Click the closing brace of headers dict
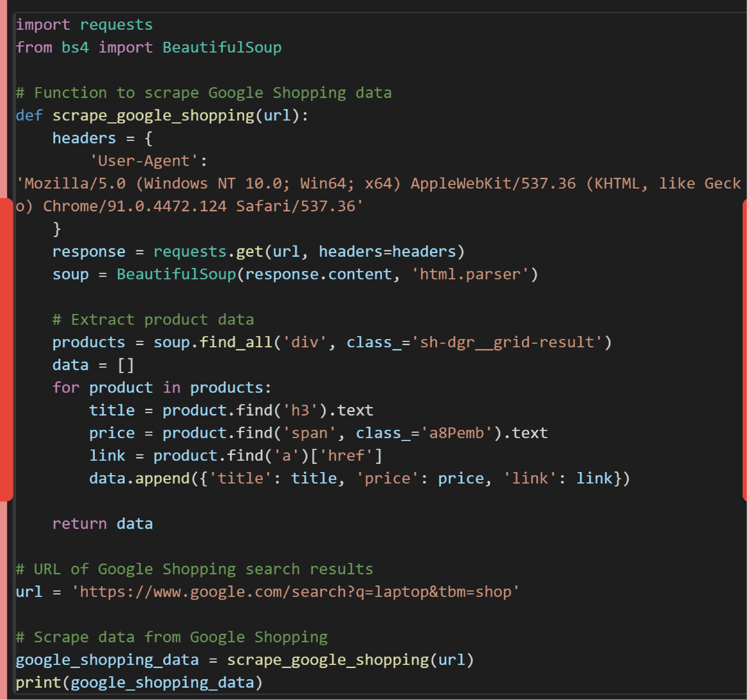The image size is (747, 700). click(x=57, y=229)
